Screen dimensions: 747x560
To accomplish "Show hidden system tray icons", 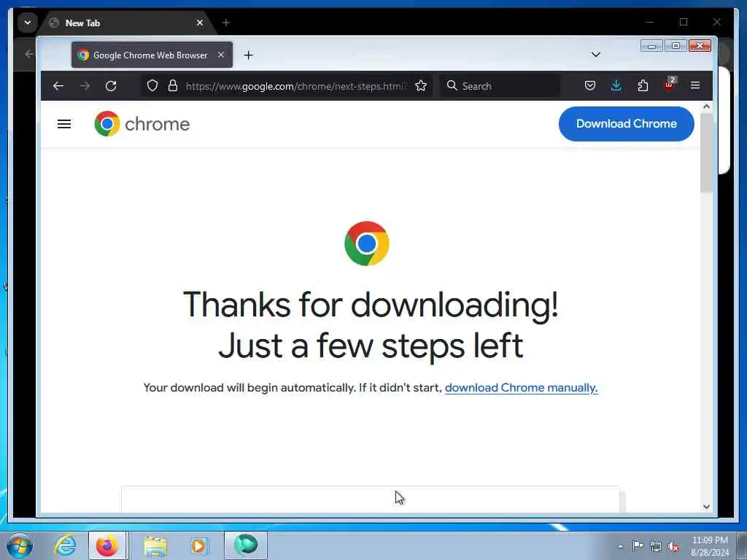I will point(620,546).
